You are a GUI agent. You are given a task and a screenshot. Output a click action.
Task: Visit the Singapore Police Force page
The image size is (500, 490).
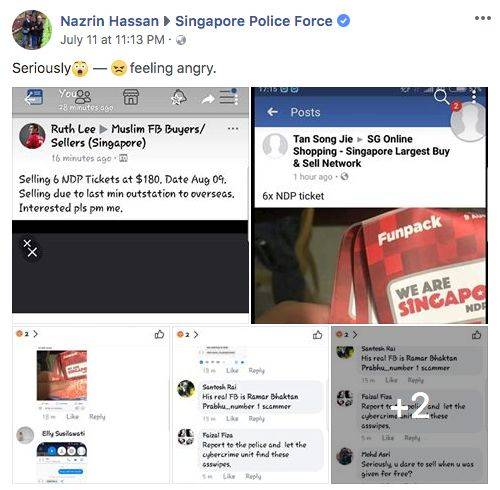(x=254, y=21)
